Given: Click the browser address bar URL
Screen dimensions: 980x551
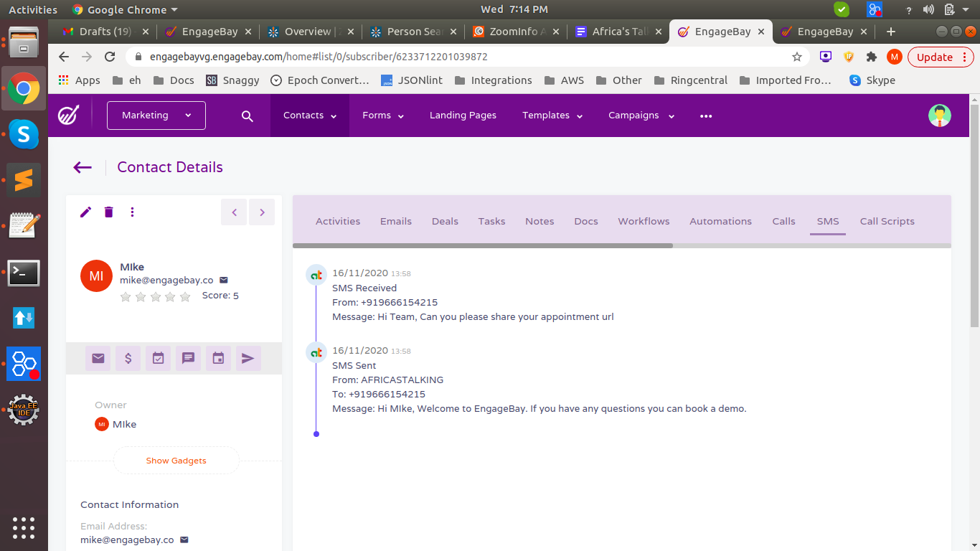Looking at the screenshot, I should click(319, 57).
